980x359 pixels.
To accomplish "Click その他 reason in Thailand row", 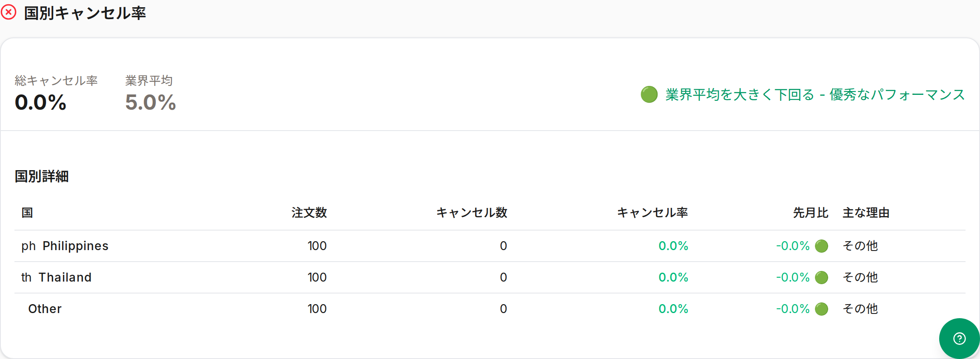I will [860, 277].
